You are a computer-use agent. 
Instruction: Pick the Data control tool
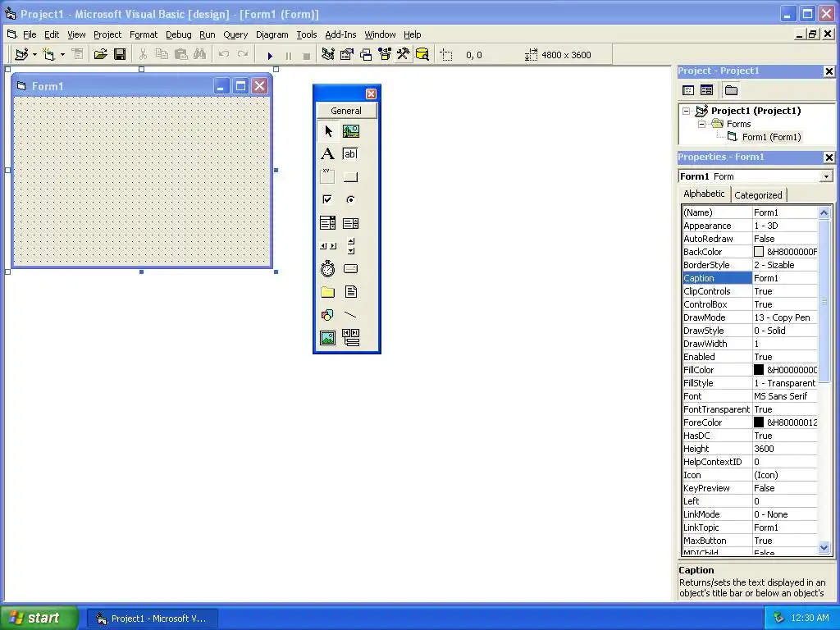pyautogui.click(x=351, y=337)
